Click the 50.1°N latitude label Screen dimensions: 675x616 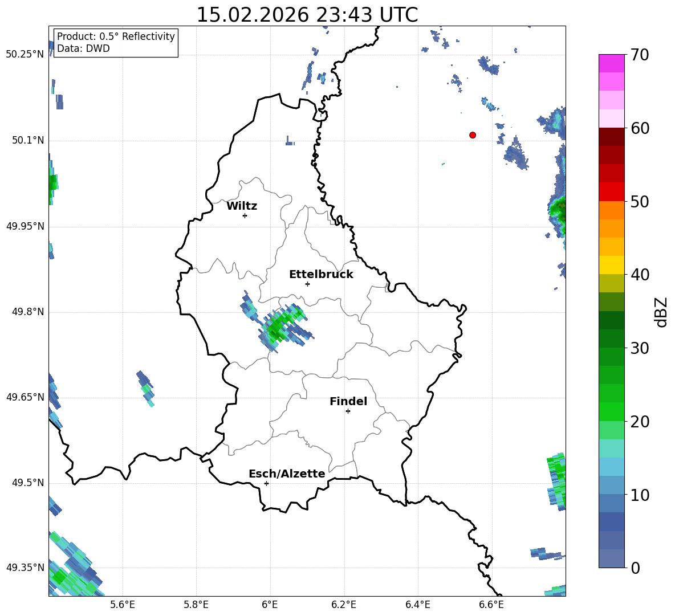pos(27,140)
